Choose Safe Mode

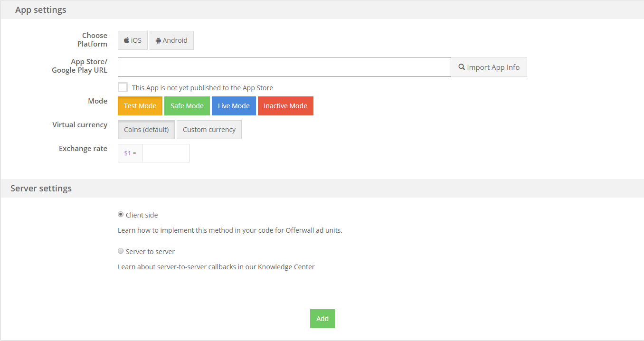(187, 106)
